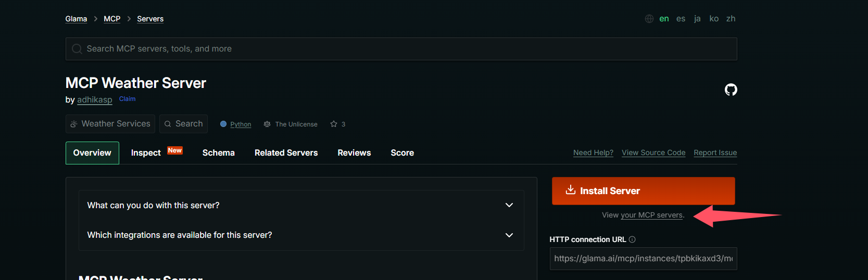Screen dimensions: 868x280
Task: Expand 'Which integrations are available' section
Action: click(x=301, y=235)
